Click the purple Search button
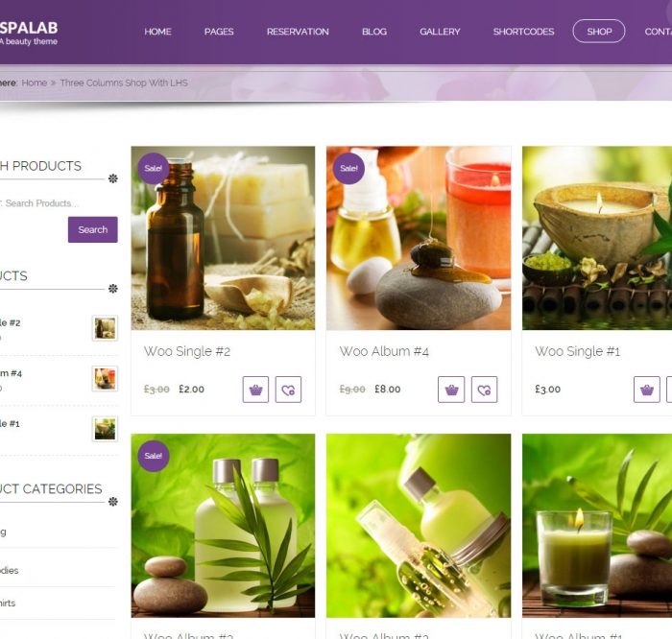The image size is (672, 639). 92,229
